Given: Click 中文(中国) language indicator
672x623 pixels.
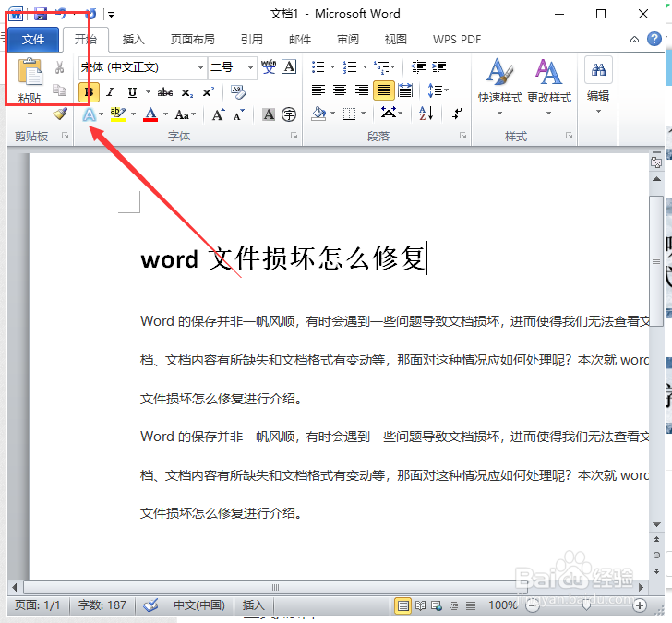Looking at the screenshot, I should click(x=199, y=605).
